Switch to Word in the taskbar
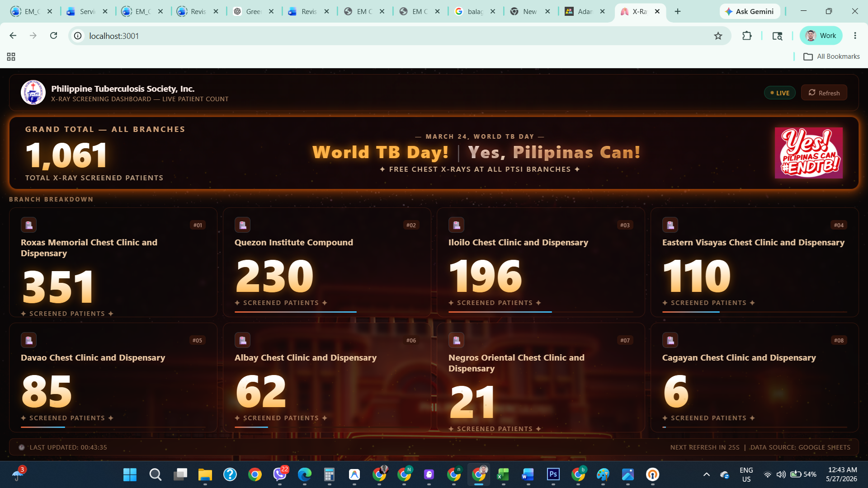 tap(528, 474)
